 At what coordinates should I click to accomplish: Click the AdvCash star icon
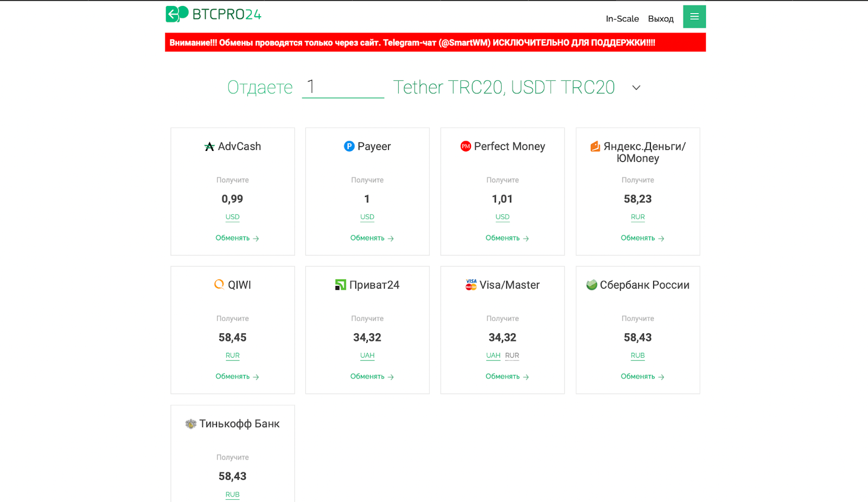point(209,147)
